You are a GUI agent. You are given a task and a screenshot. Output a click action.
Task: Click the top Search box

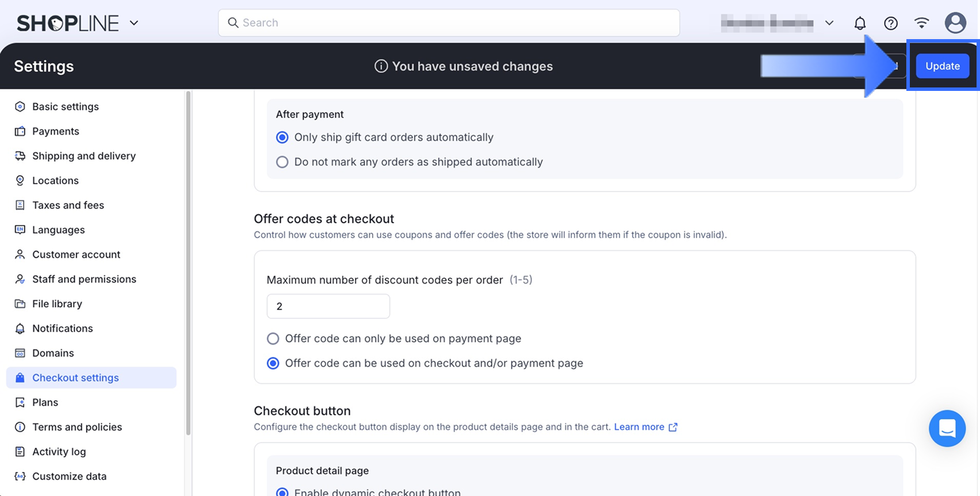point(449,23)
